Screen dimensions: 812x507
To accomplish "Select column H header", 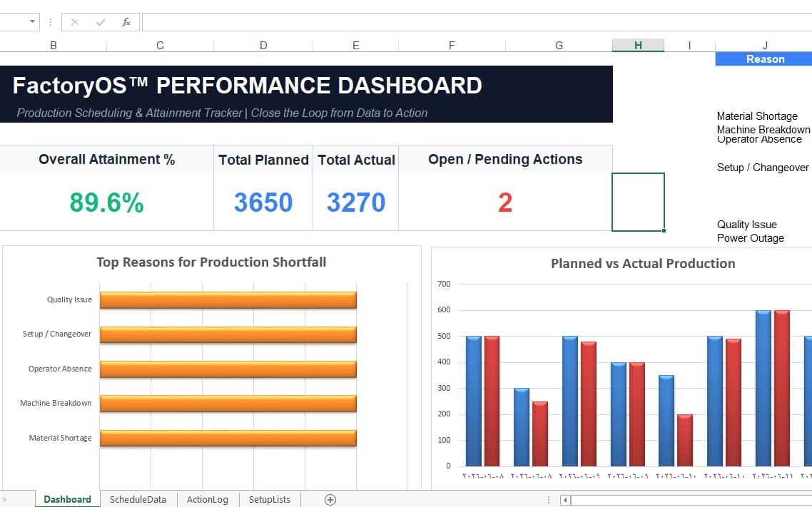I will point(638,46).
